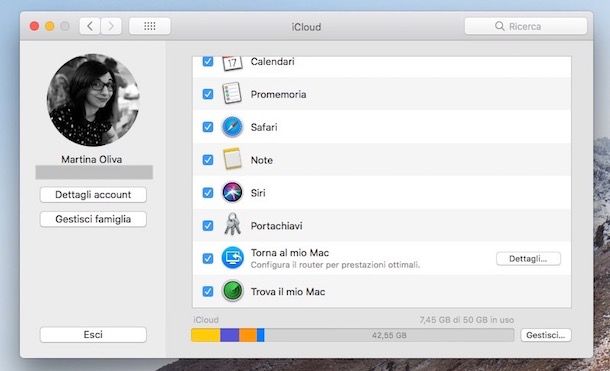Image resolution: width=610 pixels, height=371 pixels.
Task: Click the orange storage bar segment
Action: (x=248, y=335)
